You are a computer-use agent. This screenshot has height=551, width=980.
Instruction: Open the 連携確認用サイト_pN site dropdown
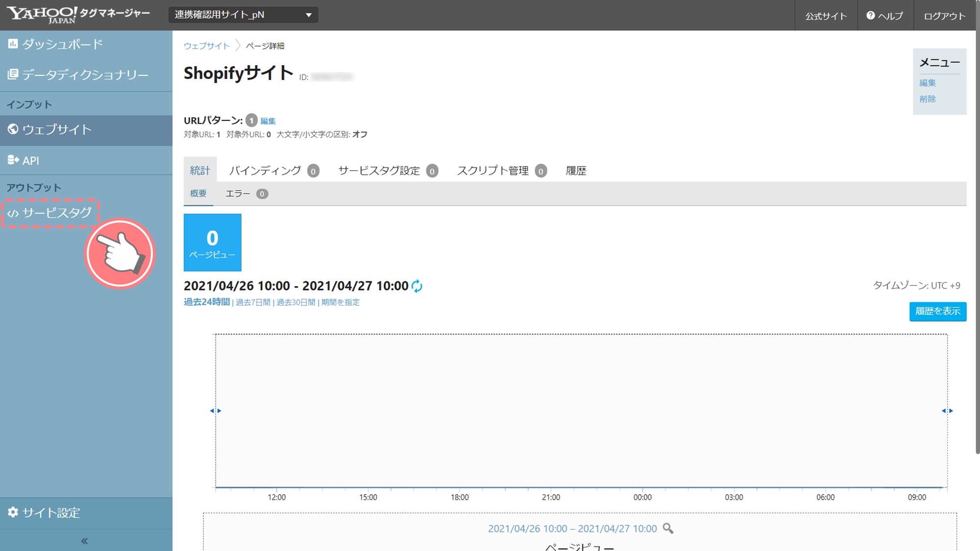coord(243,15)
